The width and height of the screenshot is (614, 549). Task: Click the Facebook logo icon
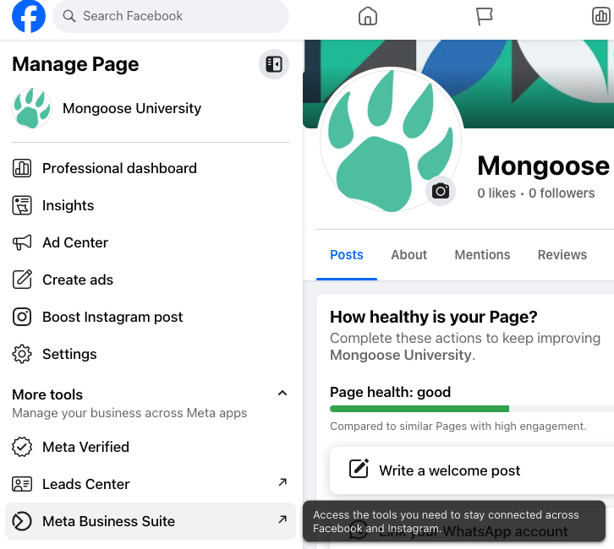tap(29, 17)
